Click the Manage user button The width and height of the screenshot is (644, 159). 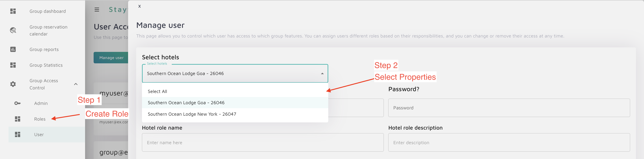click(x=111, y=58)
